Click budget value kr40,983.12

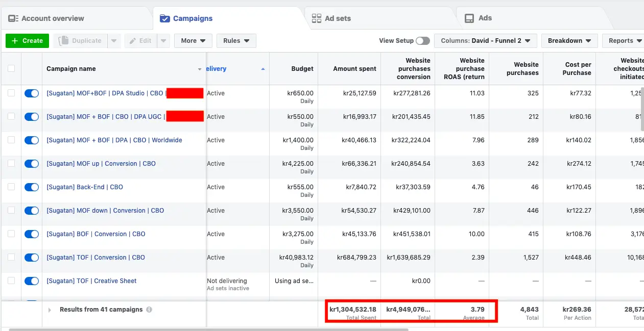[296, 258]
